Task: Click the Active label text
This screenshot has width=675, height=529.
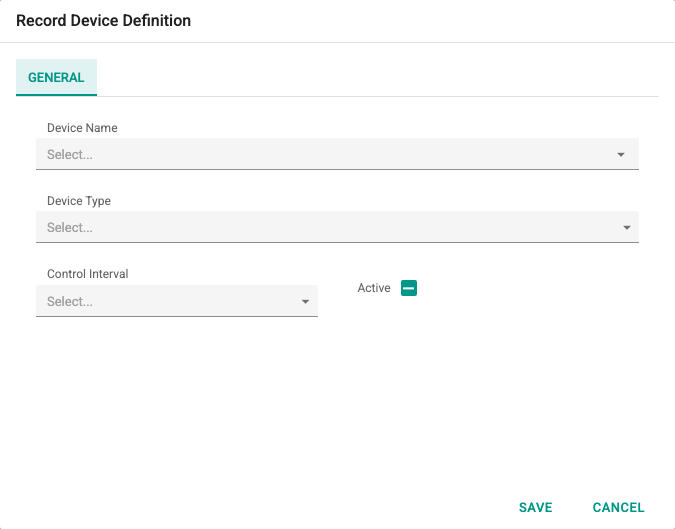Action: [x=374, y=288]
